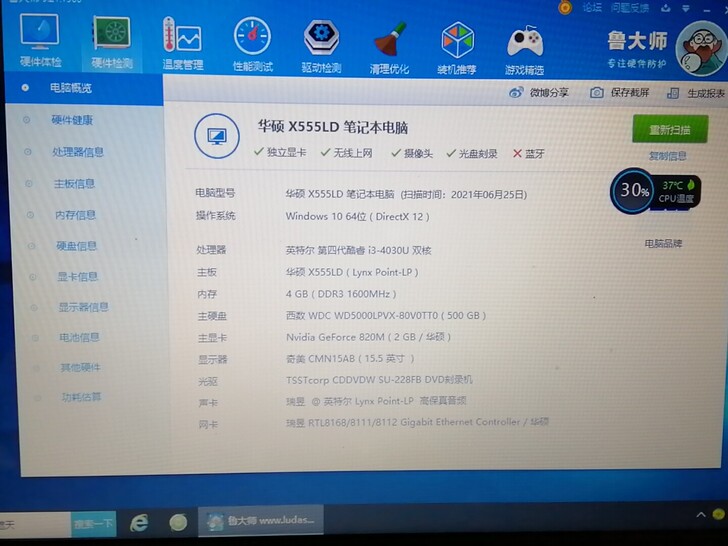728x546 pixels.
Task: Show hidden tray icons chevron
Action: (701, 514)
